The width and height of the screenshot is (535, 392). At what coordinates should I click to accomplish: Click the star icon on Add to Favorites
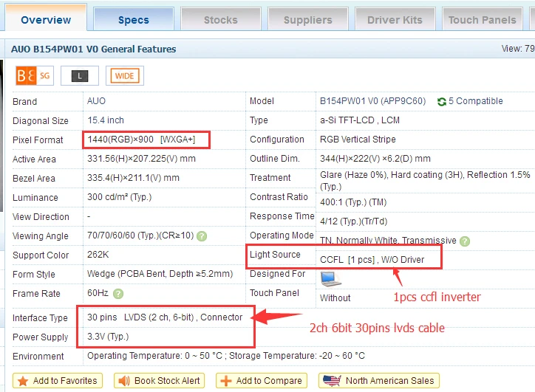pyautogui.click(x=23, y=381)
